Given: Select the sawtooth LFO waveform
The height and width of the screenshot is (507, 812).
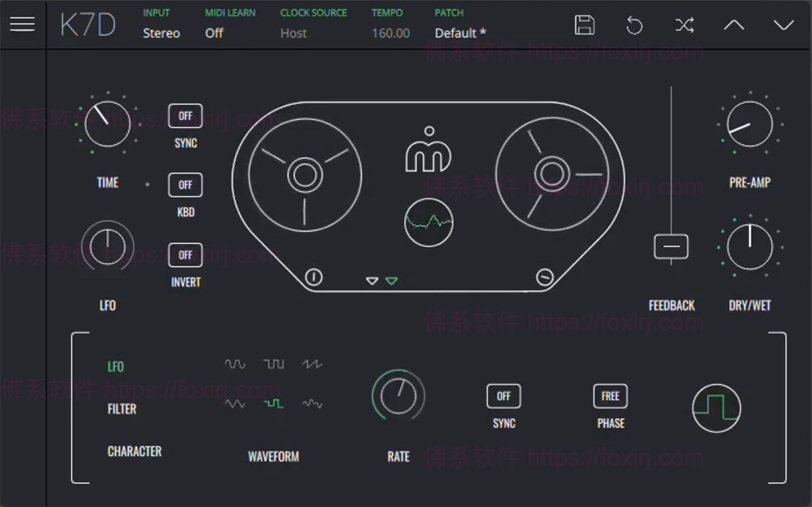Looking at the screenshot, I should pos(312,364).
